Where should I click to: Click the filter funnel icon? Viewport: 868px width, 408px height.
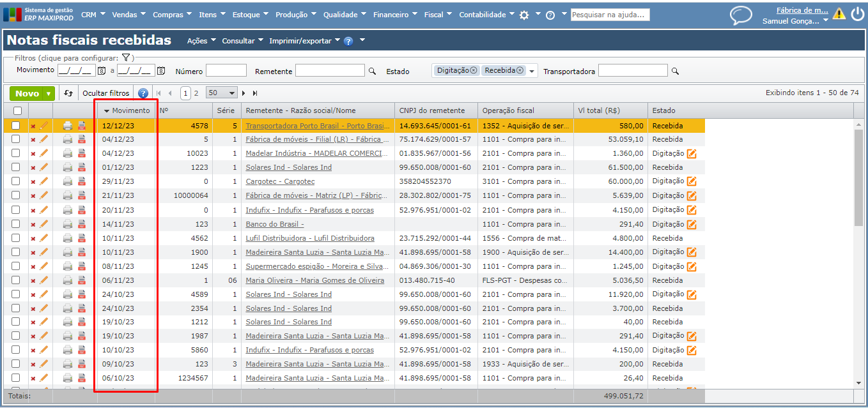click(x=126, y=58)
